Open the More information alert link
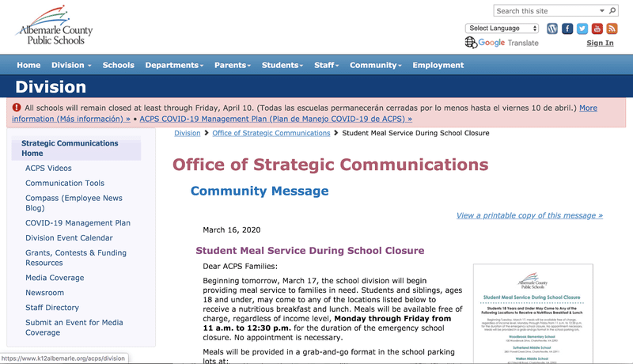Screen dimensions: 633x364 (x=588, y=108)
